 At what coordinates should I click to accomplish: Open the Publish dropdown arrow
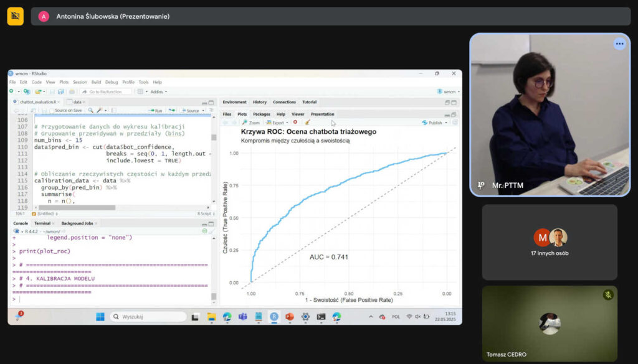pos(446,123)
